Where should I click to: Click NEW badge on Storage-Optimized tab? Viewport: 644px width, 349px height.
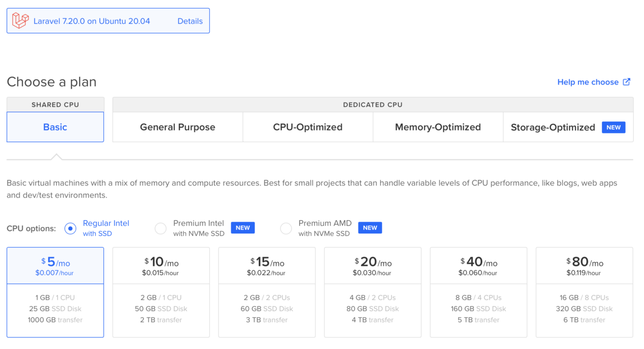[x=614, y=127]
